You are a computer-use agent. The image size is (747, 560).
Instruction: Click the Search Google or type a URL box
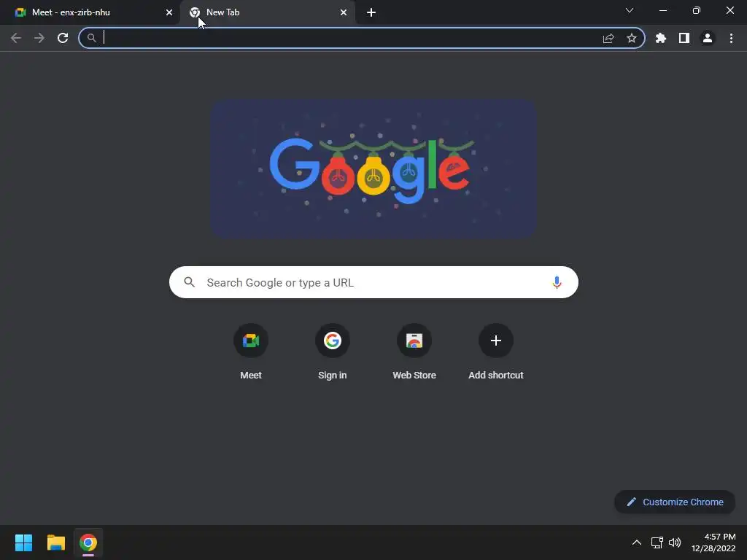[x=374, y=282]
